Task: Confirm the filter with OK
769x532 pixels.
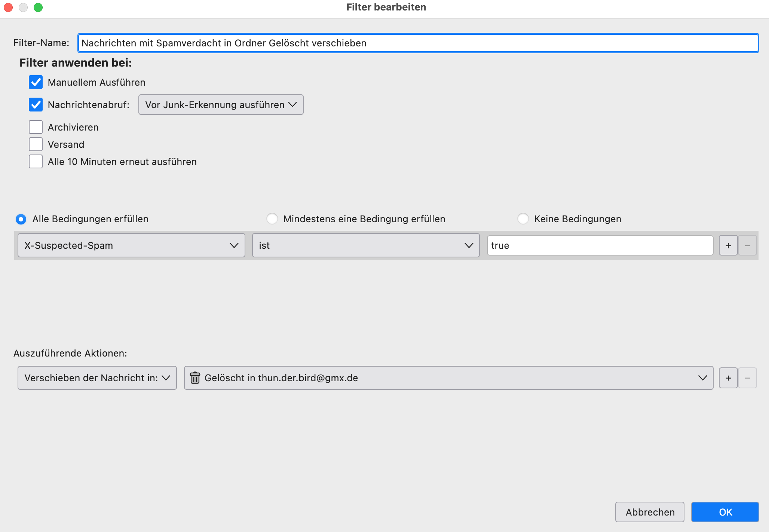Action: [725, 512]
